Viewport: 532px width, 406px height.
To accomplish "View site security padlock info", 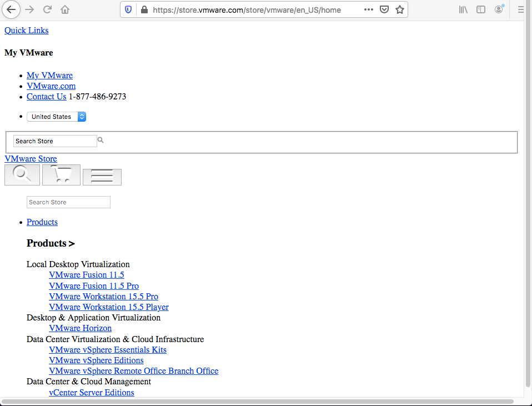I will (x=144, y=9).
